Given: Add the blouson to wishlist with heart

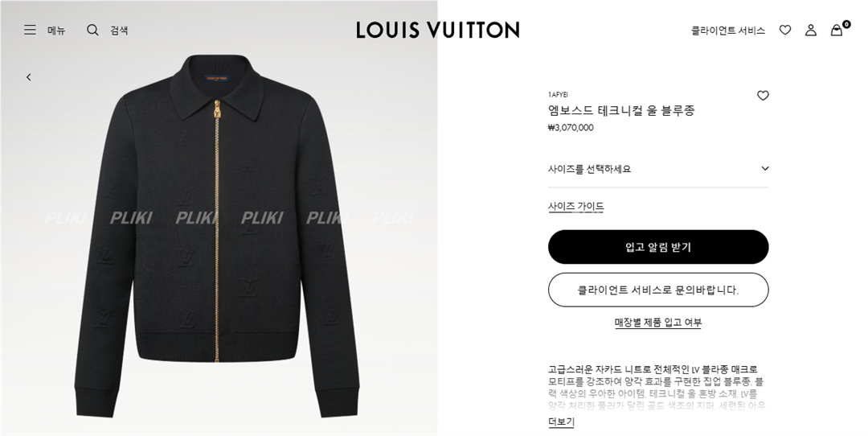Looking at the screenshot, I should coord(763,96).
